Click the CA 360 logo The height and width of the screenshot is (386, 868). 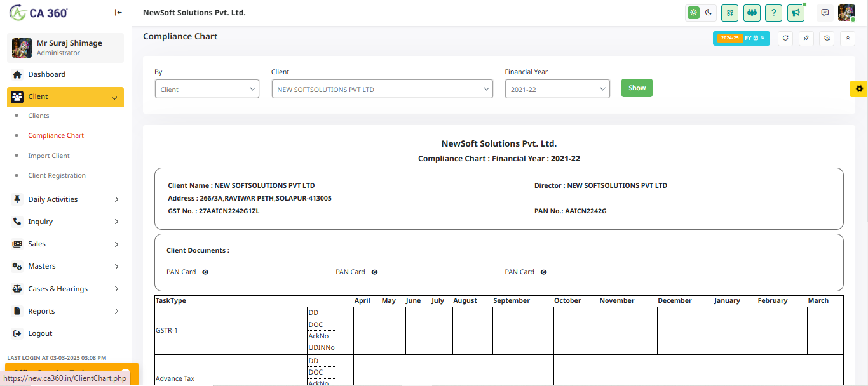39,13
